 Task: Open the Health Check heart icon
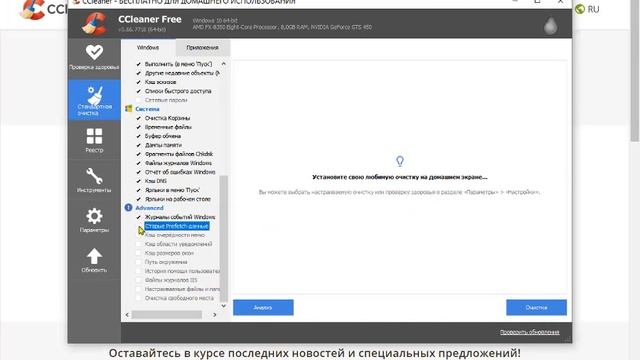tap(94, 52)
